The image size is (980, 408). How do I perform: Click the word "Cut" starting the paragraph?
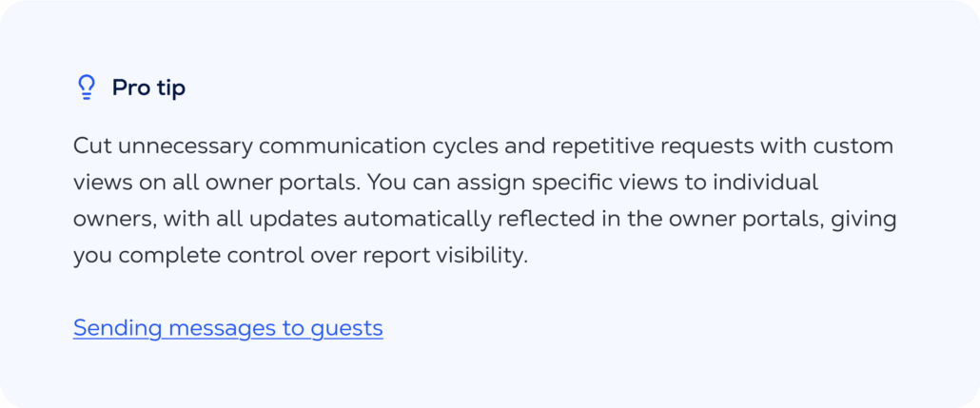[91, 147]
